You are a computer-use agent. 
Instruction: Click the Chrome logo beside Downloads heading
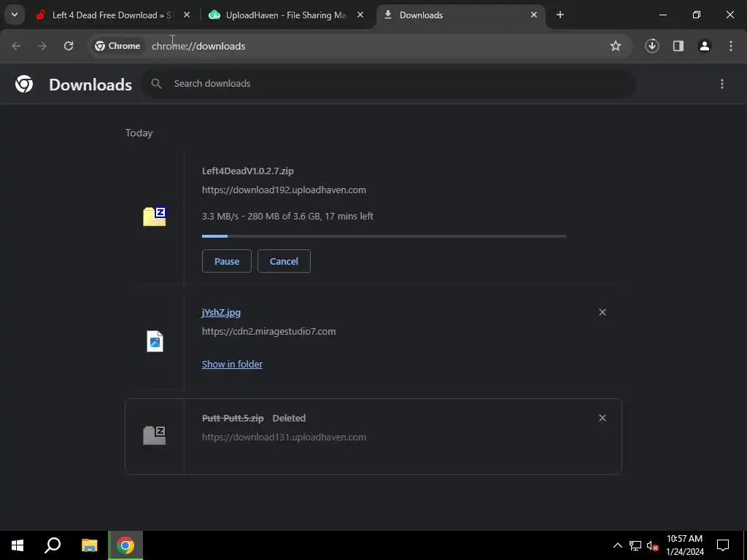click(24, 85)
